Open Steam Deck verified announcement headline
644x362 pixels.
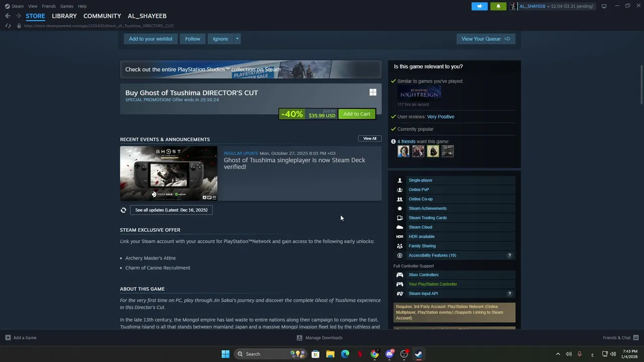pyautogui.click(x=294, y=163)
